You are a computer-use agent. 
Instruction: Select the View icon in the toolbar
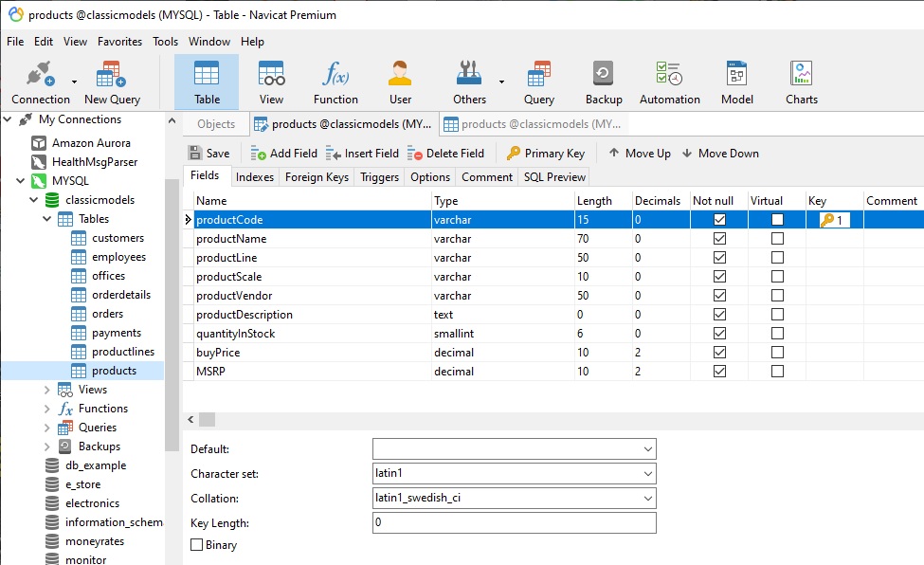(271, 81)
